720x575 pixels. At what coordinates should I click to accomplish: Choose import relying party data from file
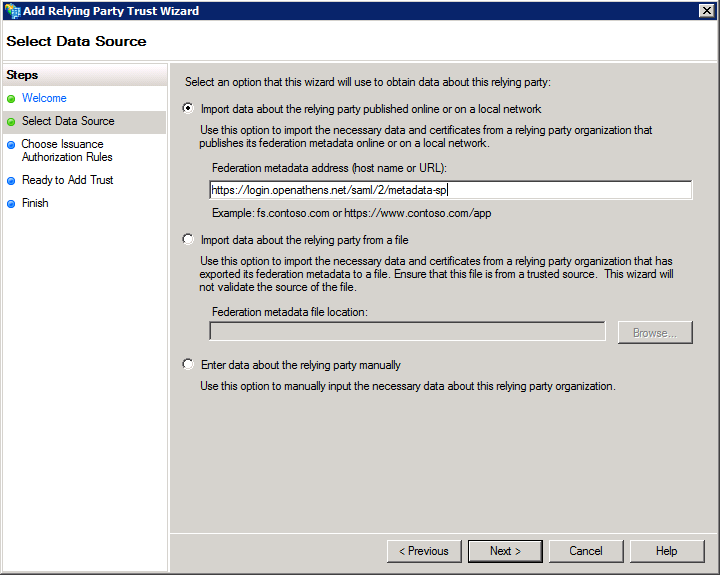pos(188,240)
